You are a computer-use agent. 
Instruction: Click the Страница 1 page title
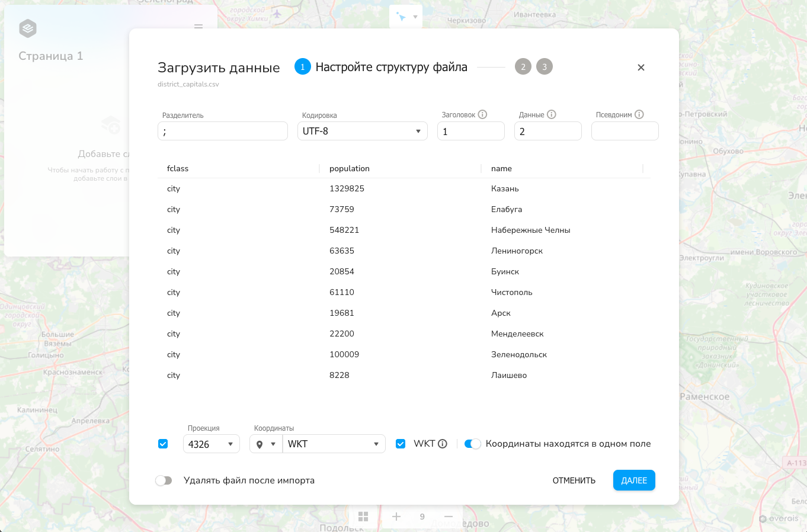(x=51, y=56)
